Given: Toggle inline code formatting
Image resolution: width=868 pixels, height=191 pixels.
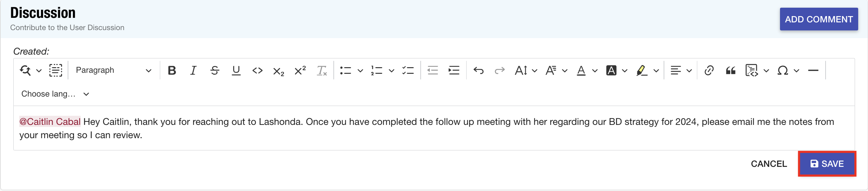Looking at the screenshot, I should click(257, 70).
